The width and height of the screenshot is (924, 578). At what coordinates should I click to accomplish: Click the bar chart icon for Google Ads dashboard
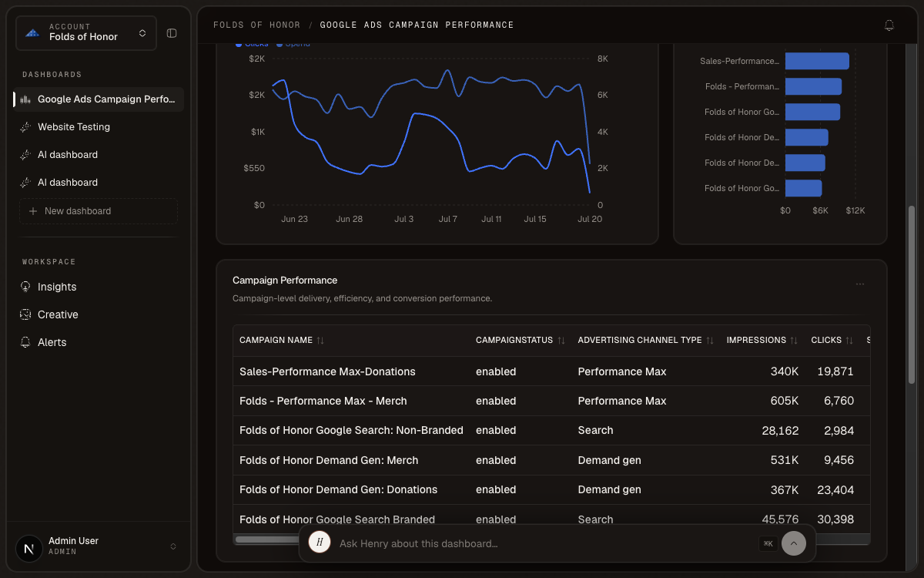point(25,99)
